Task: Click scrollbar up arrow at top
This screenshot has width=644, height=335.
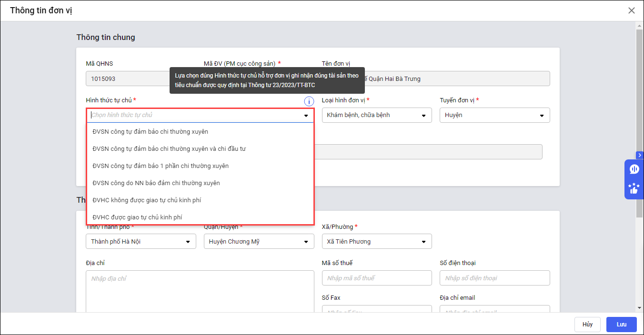Action: click(640, 25)
